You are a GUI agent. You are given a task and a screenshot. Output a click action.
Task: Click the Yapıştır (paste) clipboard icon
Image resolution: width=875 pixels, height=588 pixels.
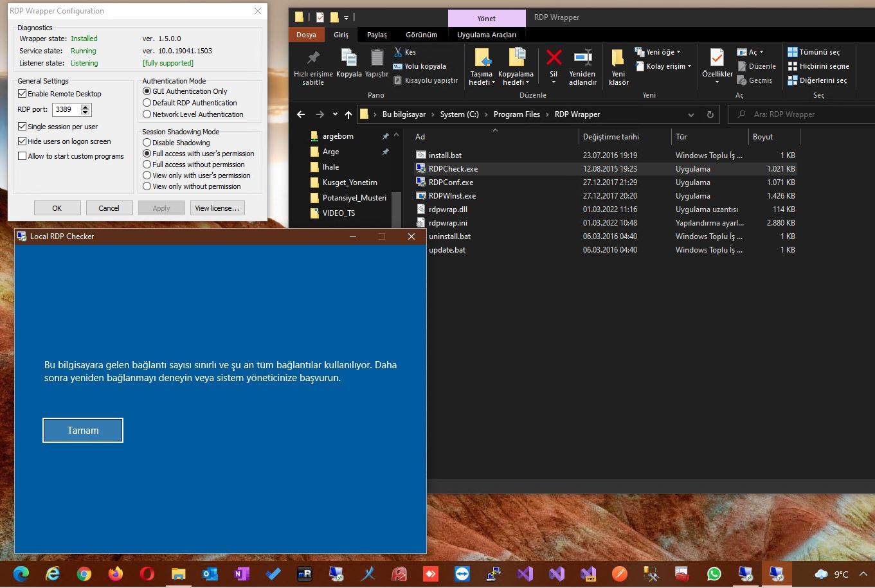(x=377, y=58)
